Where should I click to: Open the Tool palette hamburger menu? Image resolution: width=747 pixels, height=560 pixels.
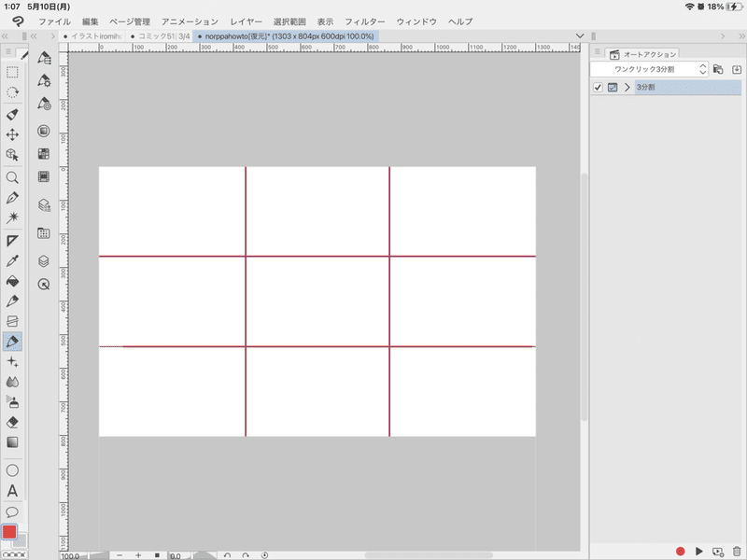[8, 51]
